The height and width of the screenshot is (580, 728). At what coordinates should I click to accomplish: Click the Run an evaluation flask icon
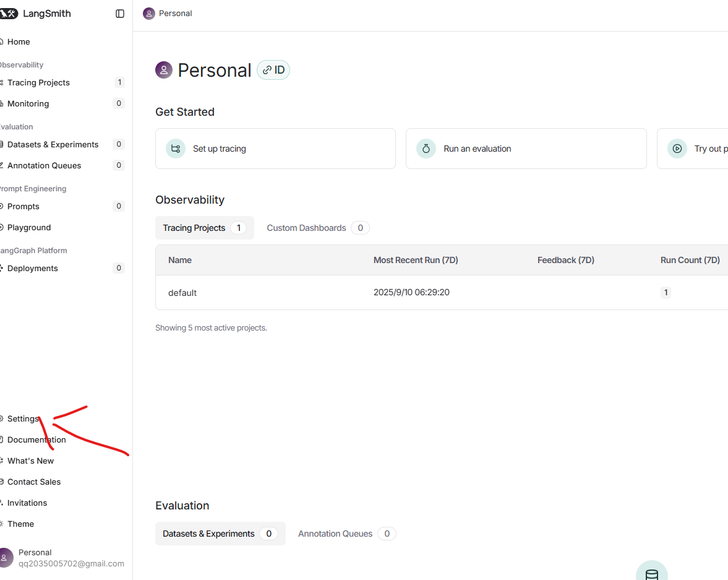pos(426,149)
